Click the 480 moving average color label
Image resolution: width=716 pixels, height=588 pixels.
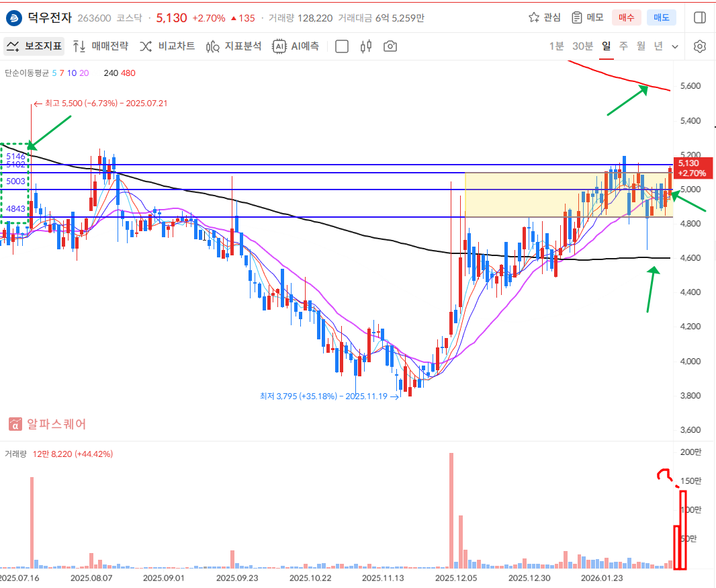[x=128, y=73]
